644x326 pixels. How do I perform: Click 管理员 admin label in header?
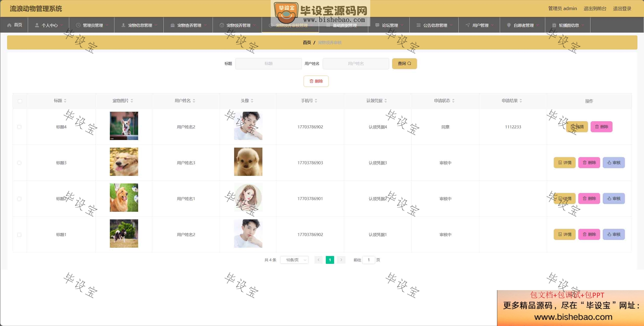pos(562,9)
